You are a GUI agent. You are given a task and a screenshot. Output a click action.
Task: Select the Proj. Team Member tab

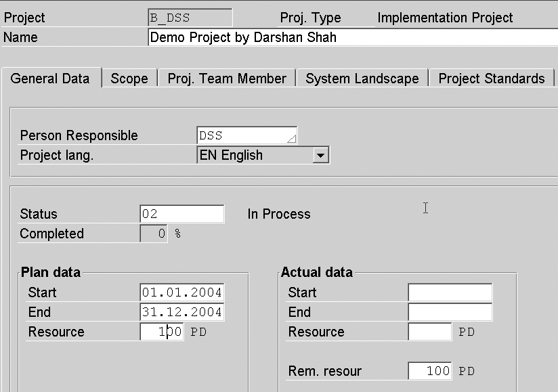coord(227,79)
